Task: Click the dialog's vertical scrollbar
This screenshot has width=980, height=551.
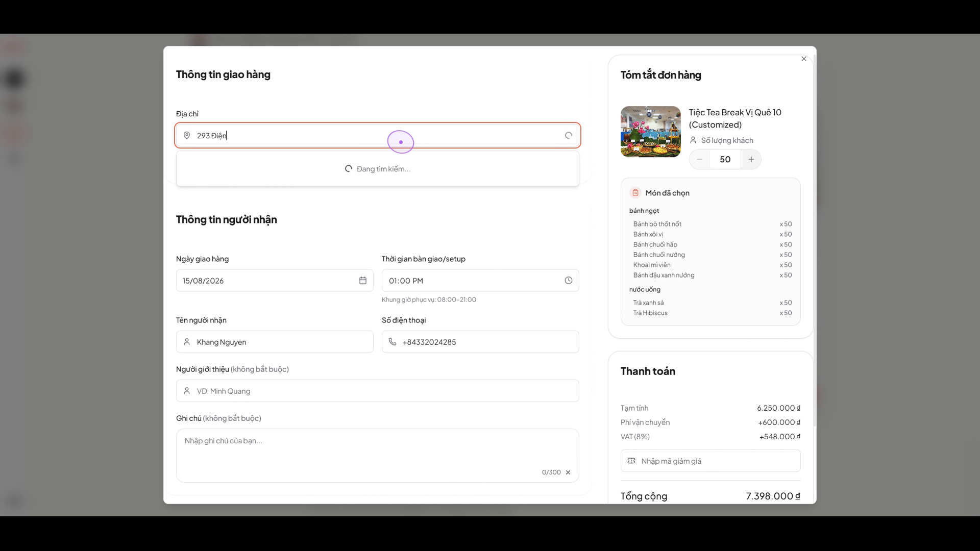Action: pyautogui.click(x=814, y=240)
